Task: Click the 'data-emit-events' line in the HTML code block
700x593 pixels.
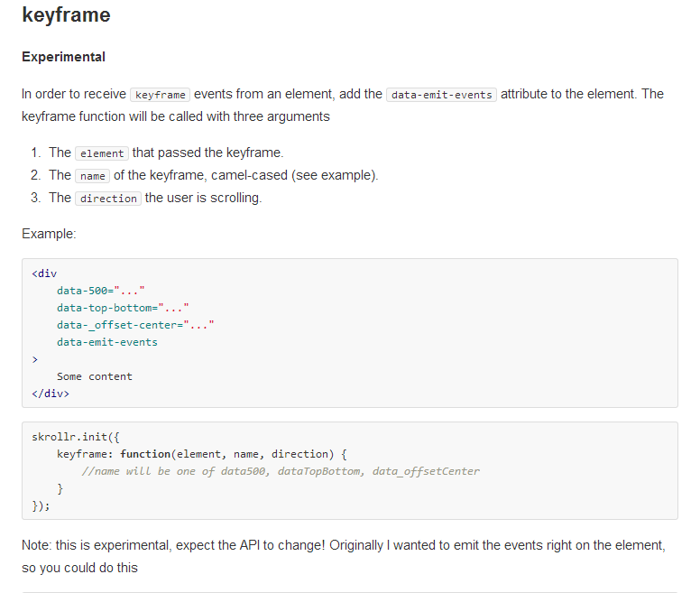Action: [107, 342]
